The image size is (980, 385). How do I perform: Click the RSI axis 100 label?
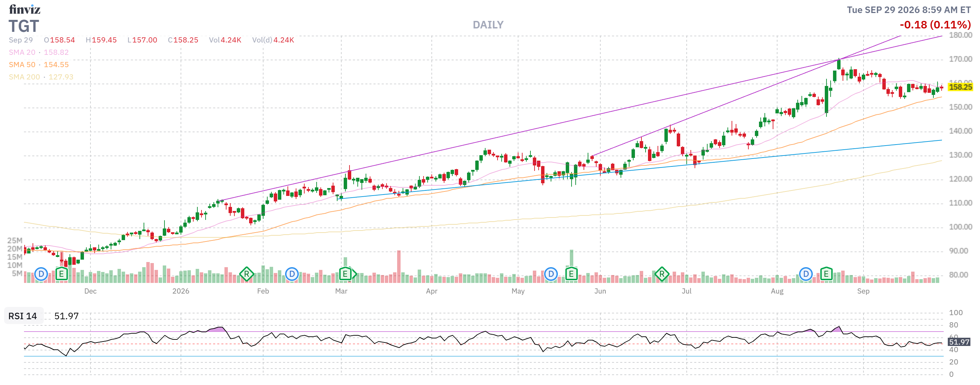(956, 313)
